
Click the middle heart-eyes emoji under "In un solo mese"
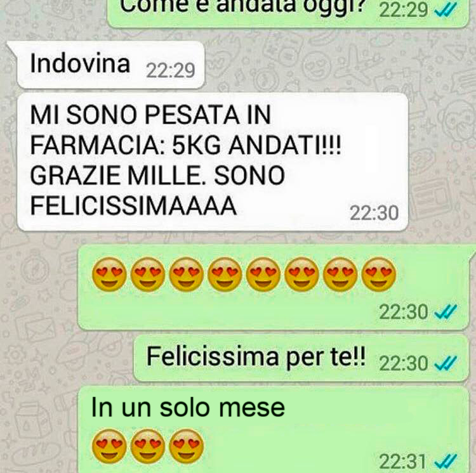(147, 446)
